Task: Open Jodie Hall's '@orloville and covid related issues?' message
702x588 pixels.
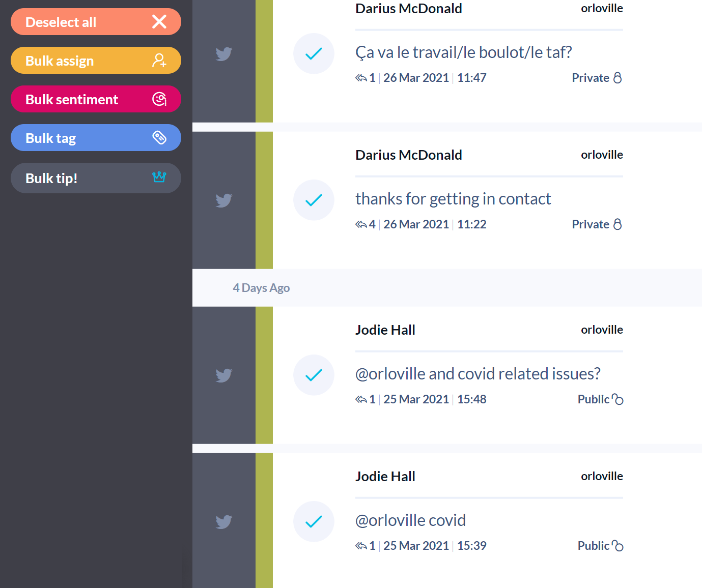Action: pos(478,374)
